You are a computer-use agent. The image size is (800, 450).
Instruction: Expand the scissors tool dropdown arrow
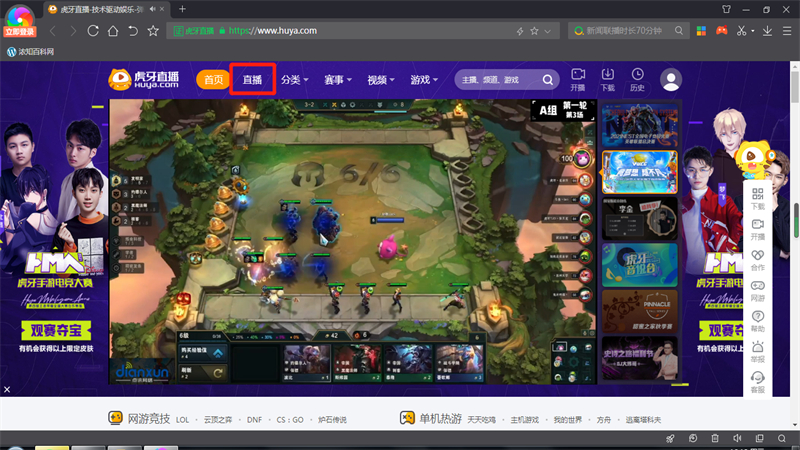753,31
